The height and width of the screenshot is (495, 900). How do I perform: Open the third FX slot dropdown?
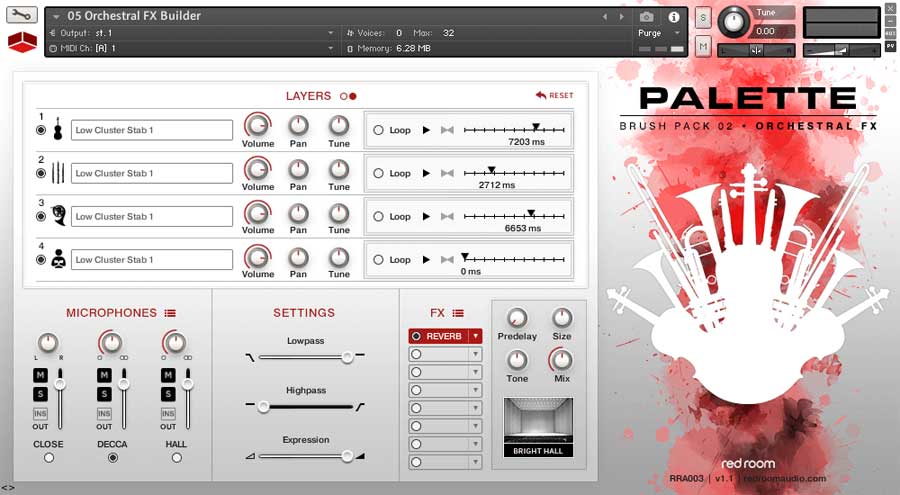click(x=475, y=372)
